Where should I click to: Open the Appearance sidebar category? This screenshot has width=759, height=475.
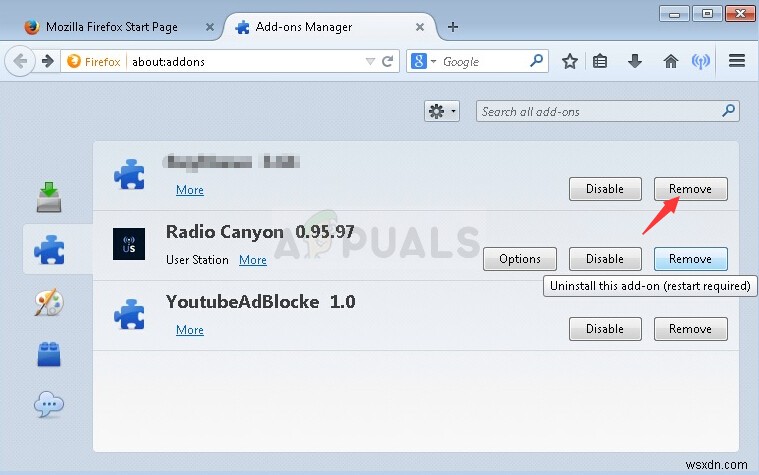(x=49, y=302)
